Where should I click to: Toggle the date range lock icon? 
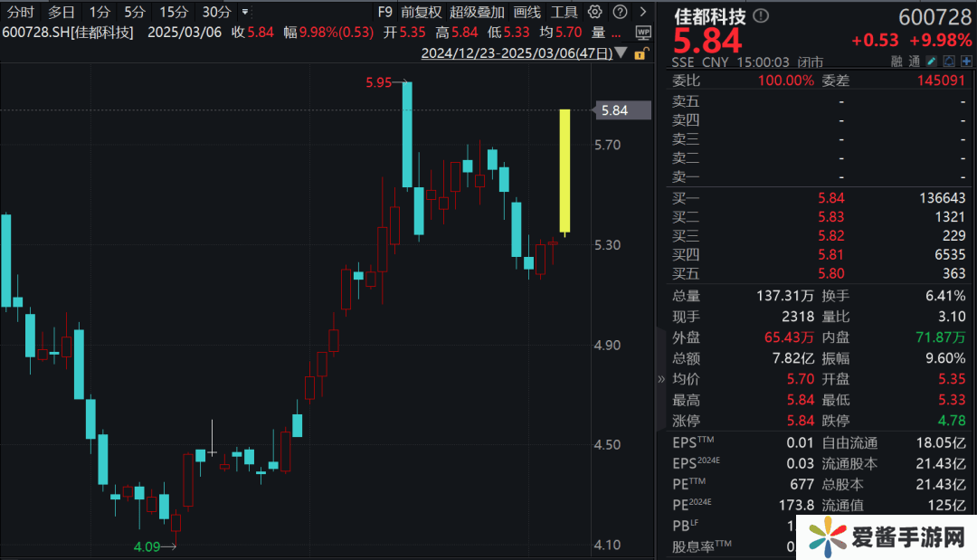(x=641, y=53)
